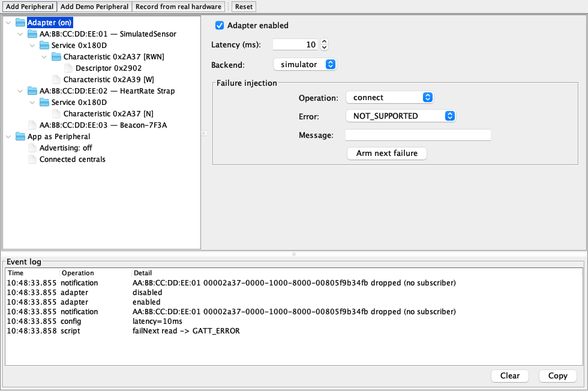588x391 pixels.
Task: Select the Advertising: off row
Action: tap(65, 148)
